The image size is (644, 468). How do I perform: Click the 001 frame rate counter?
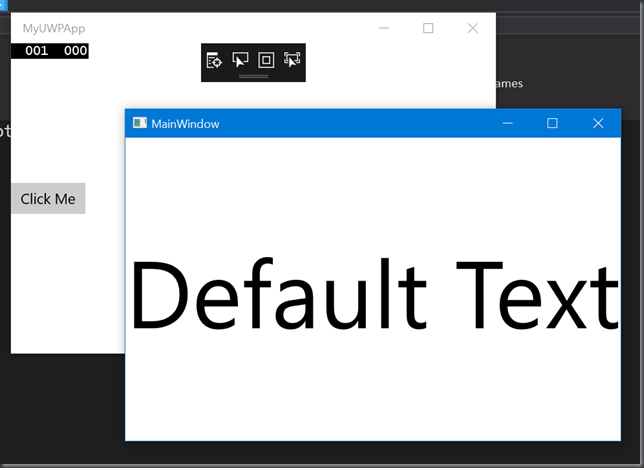37,51
